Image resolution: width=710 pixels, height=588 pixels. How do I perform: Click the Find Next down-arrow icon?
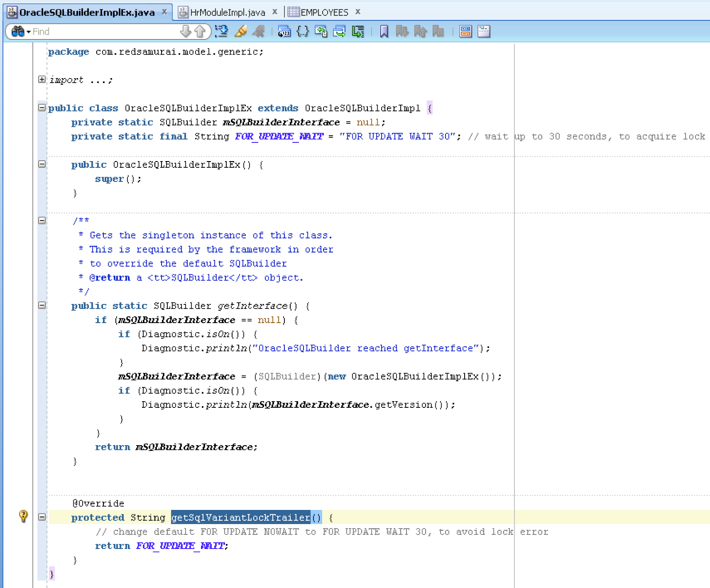click(x=184, y=32)
